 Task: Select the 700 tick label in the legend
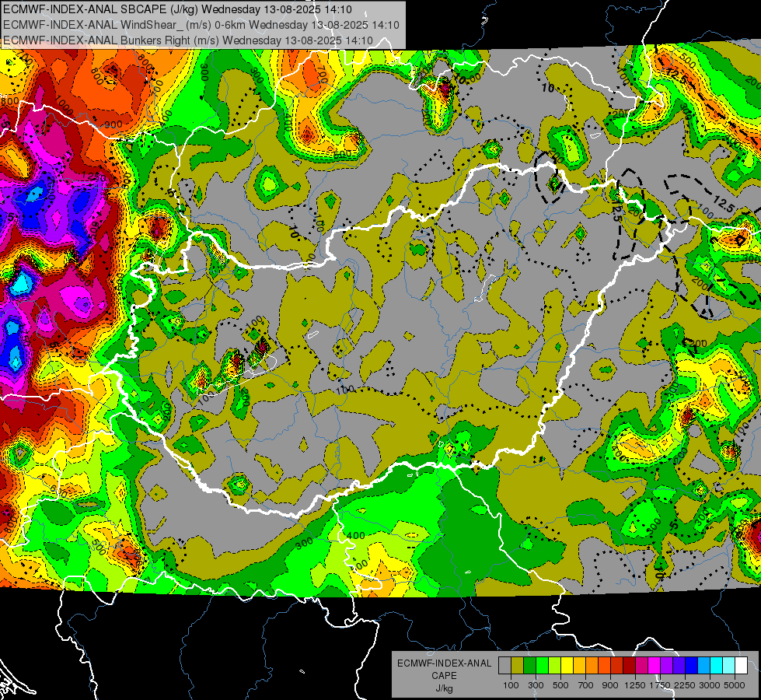(x=586, y=685)
